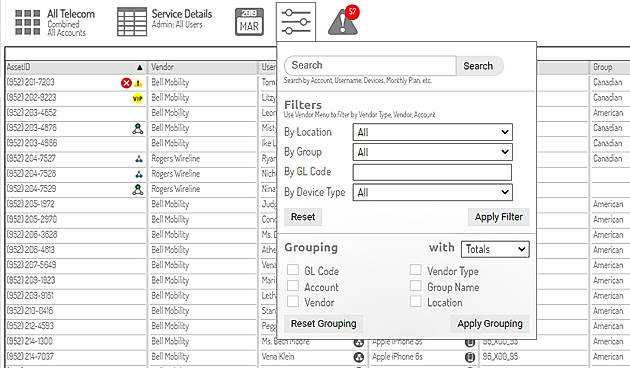
Task: Click the All Telecom title text
Action: pyautogui.click(x=71, y=14)
